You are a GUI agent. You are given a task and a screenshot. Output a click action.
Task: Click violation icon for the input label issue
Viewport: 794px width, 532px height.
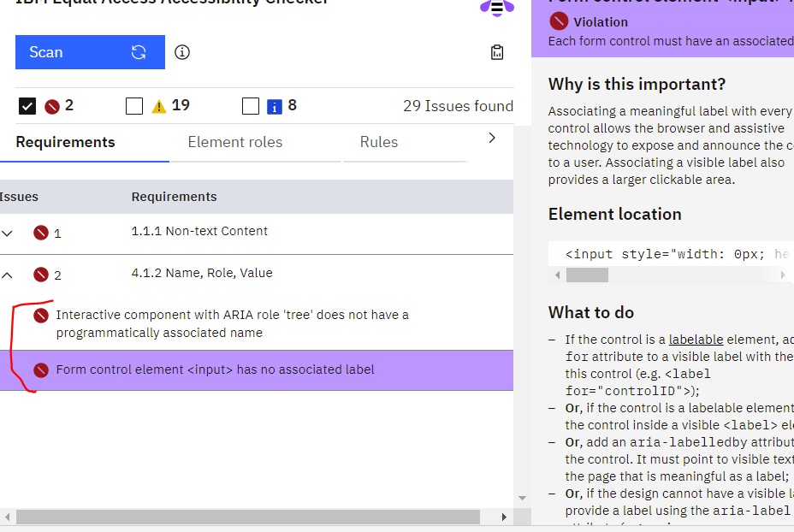(41, 370)
